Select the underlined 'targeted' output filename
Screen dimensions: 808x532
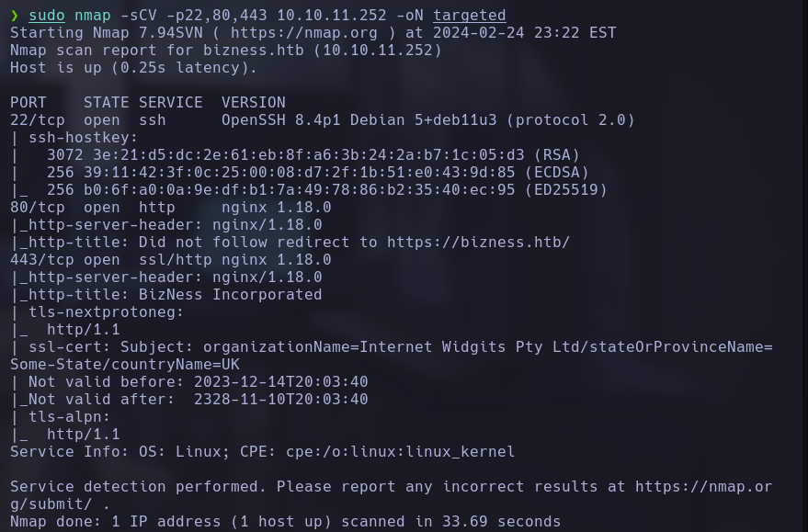[x=469, y=16]
